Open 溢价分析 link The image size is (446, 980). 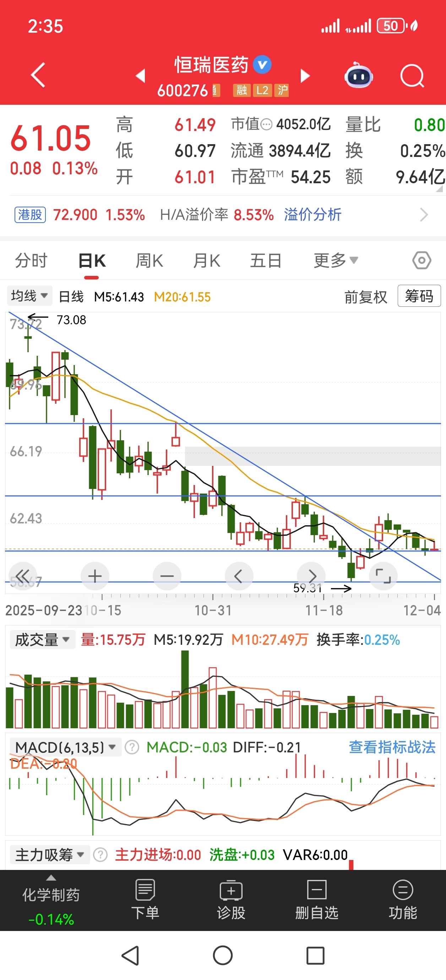[312, 214]
